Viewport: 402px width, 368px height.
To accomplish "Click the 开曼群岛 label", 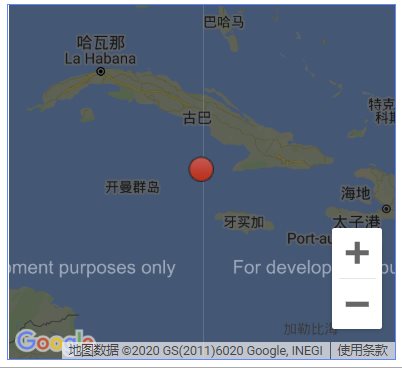I will pos(133,187).
